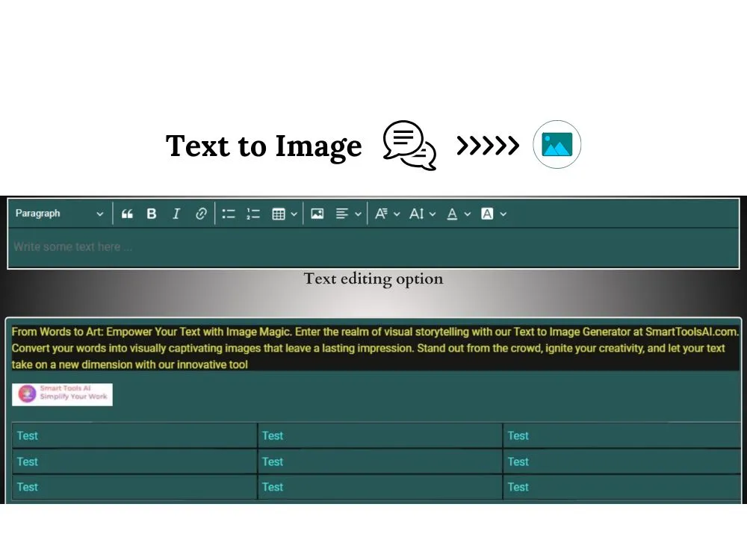
Task: Expand the Paragraph heading dropdown
Action: (59, 214)
